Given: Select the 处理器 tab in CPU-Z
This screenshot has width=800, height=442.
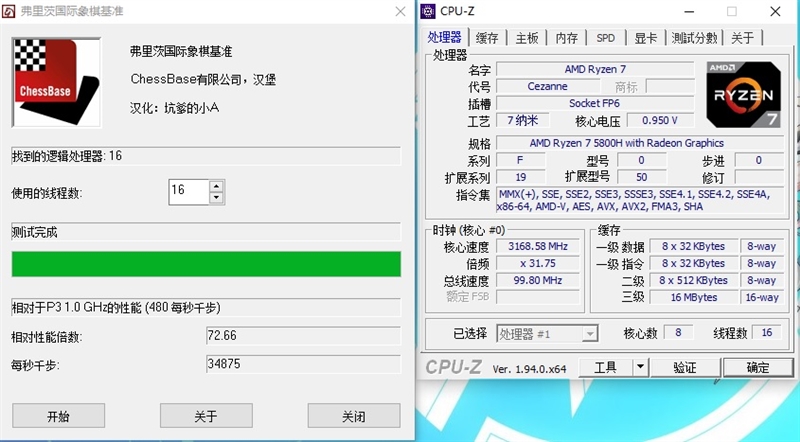Looking at the screenshot, I should (x=444, y=37).
